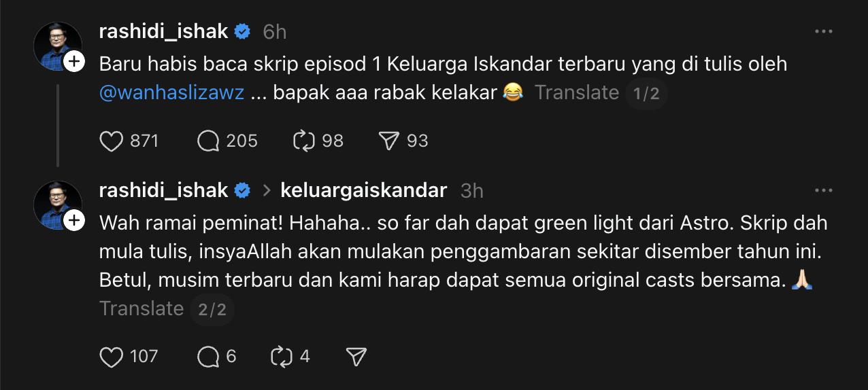
Task: Like the first post with 871 likes
Action: [111, 141]
